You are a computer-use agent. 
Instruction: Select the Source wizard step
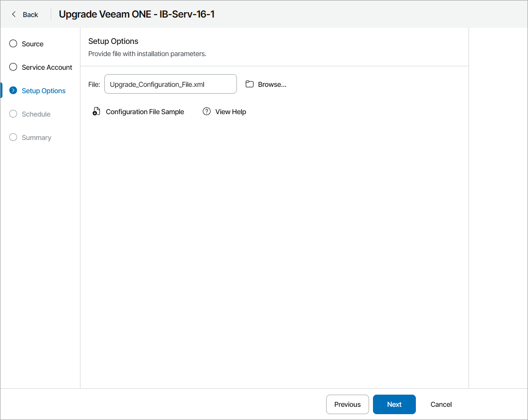pyautogui.click(x=32, y=43)
